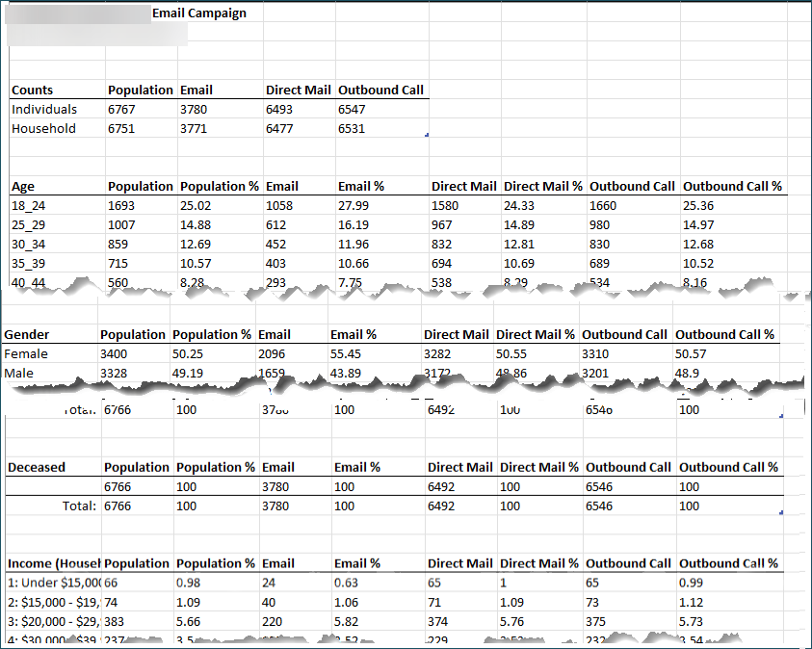Select income row 3: $20,000 - $29 label
Image resolution: width=812 pixels, height=649 pixels.
(52, 622)
